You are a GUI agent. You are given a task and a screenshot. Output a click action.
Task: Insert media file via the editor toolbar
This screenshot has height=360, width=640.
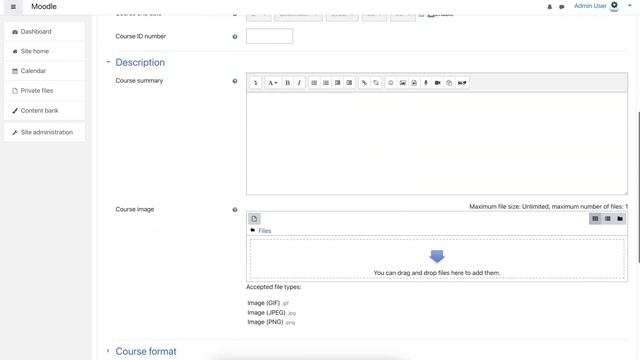pos(414,83)
